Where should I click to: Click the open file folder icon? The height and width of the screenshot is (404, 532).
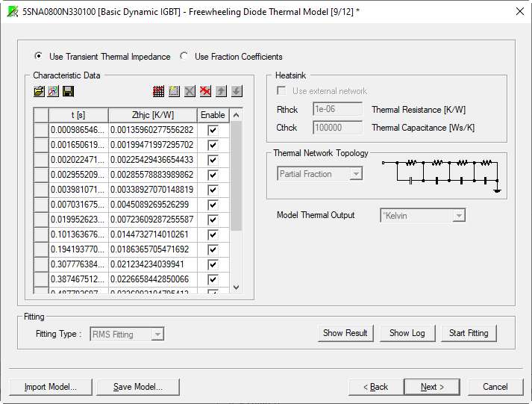(39, 91)
